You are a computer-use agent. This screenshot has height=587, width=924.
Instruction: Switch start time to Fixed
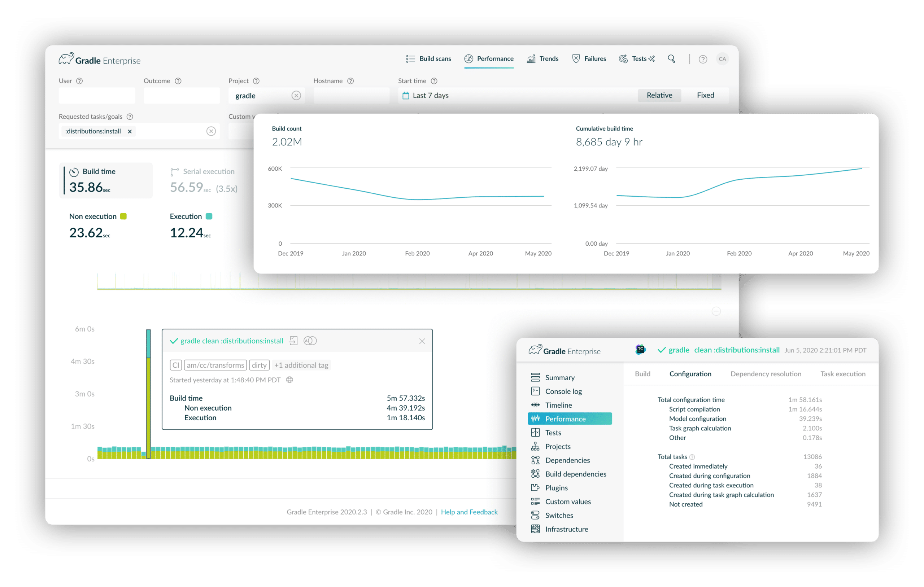[x=705, y=95]
